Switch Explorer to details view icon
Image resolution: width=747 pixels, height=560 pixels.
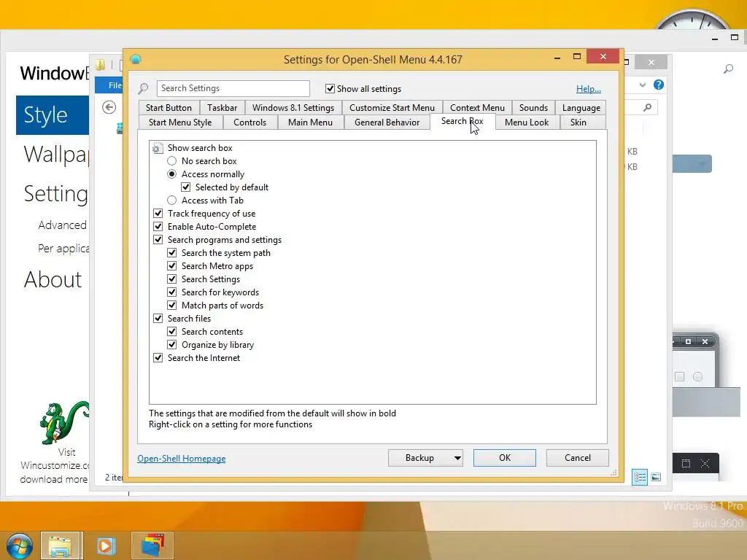pos(640,477)
